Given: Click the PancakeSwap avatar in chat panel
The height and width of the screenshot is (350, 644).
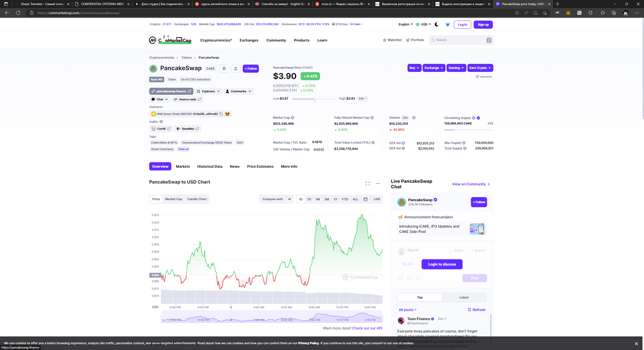Looking at the screenshot, I should pyautogui.click(x=401, y=202).
